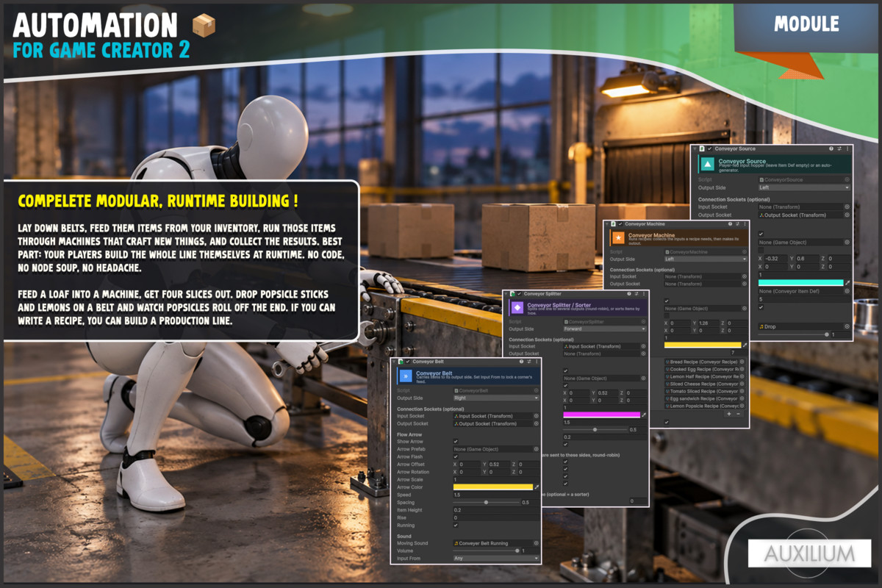Disable the Conveyor Machine component checkbox

tap(620, 224)
